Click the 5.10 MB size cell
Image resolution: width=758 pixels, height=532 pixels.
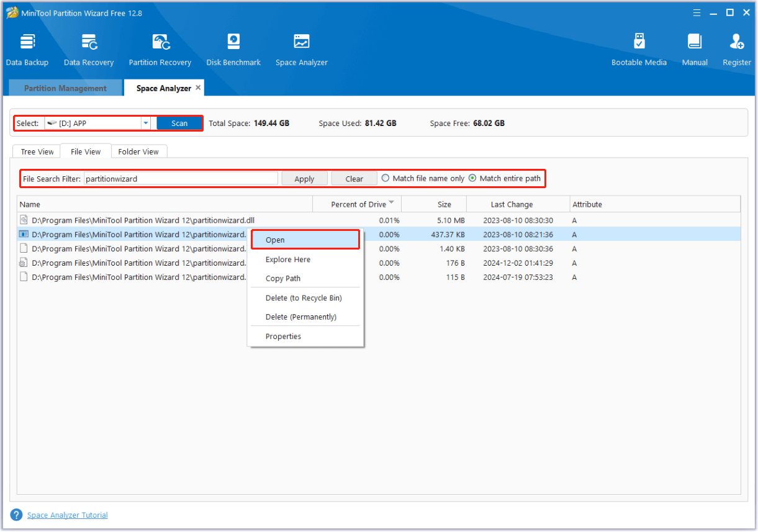coord(451,220)
